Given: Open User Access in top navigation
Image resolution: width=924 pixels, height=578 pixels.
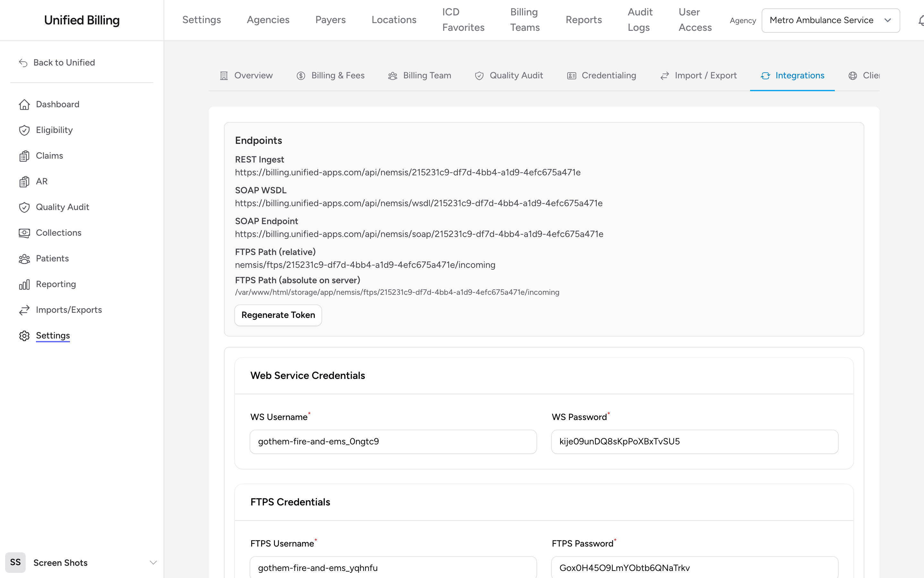Looking at the screenshot, I should [695, 20].
